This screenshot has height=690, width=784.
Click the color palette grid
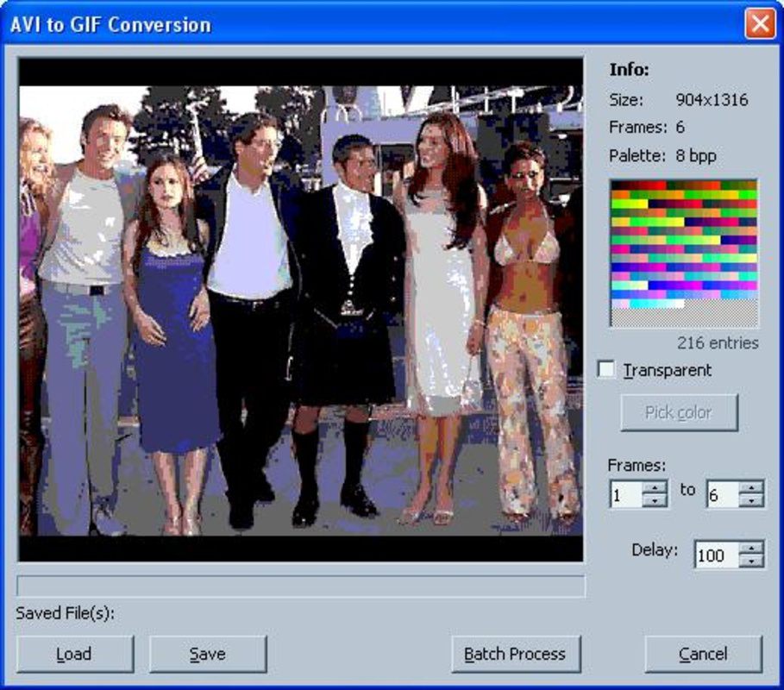pos(684,254)
